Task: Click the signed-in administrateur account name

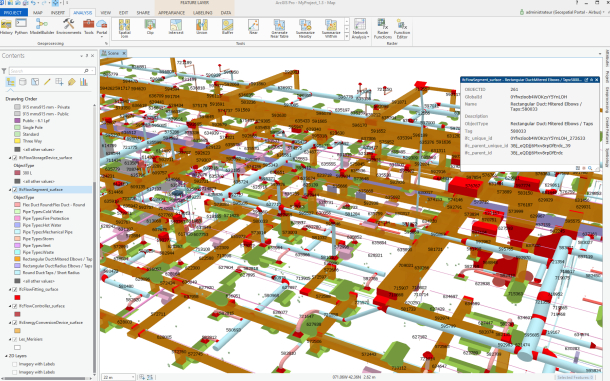Action: point(563,12)
